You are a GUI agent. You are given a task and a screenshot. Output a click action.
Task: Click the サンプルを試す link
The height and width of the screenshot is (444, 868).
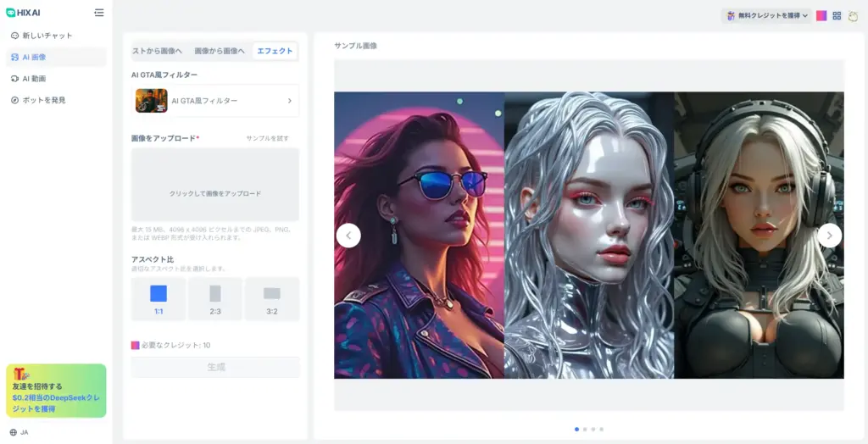(x=267, y=138)
